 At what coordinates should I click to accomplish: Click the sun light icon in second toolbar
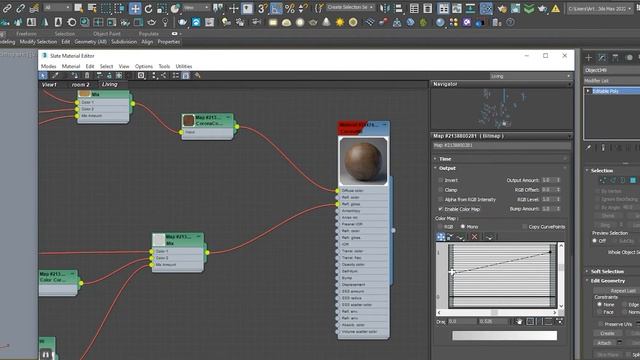pyautogui.click(x=340, y=22)
